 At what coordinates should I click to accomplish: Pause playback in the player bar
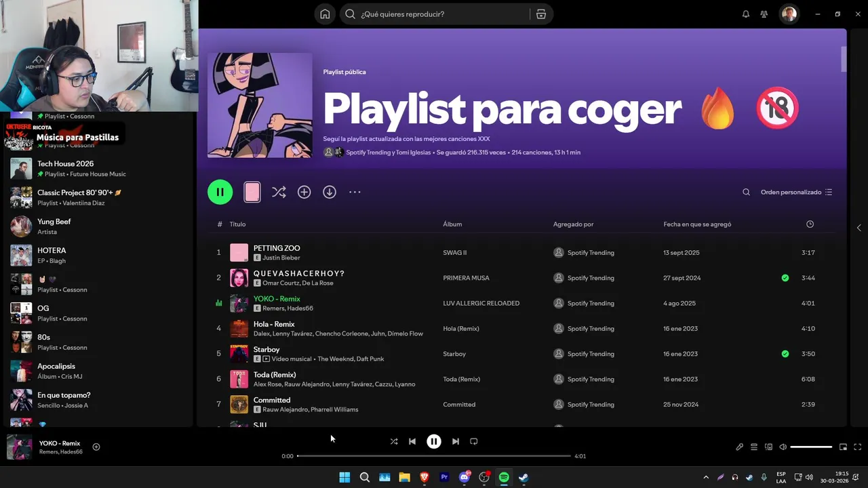(434, 441)
